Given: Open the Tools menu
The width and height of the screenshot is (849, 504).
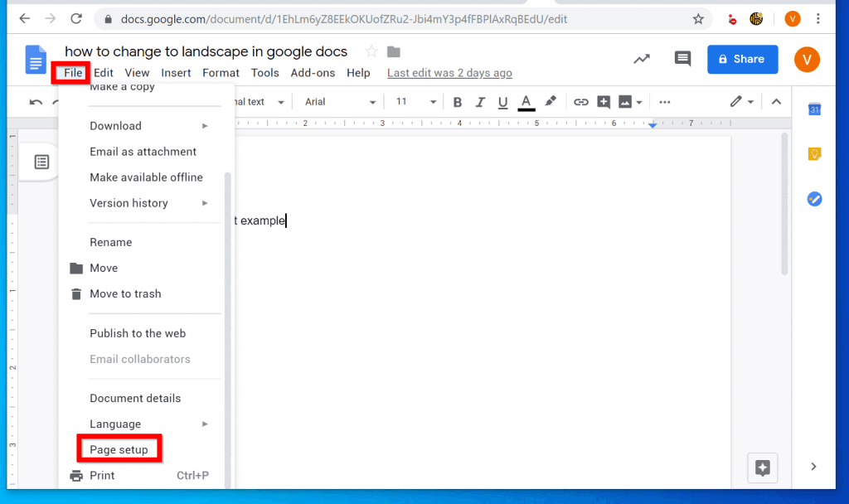Looking at the screenshot, I should [x=264, y=73].
